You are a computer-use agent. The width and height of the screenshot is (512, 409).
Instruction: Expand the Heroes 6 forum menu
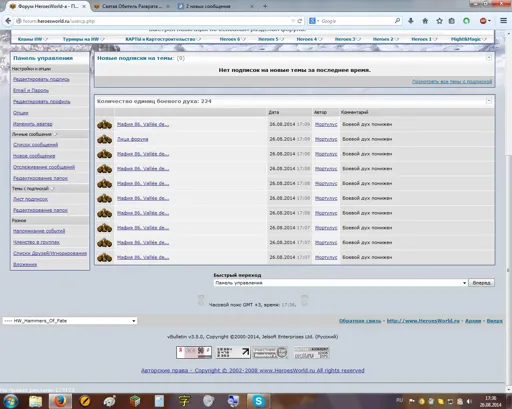[232, 39]
